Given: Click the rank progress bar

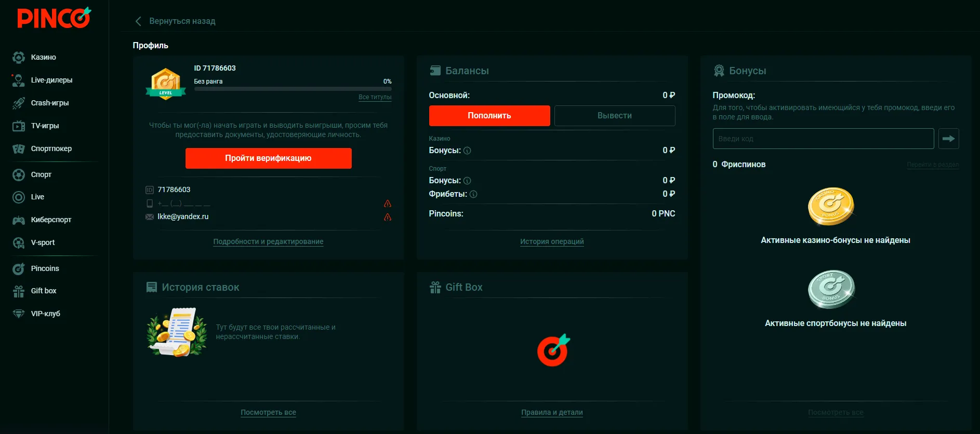Looking at the screenshot, I should (293, 89).
